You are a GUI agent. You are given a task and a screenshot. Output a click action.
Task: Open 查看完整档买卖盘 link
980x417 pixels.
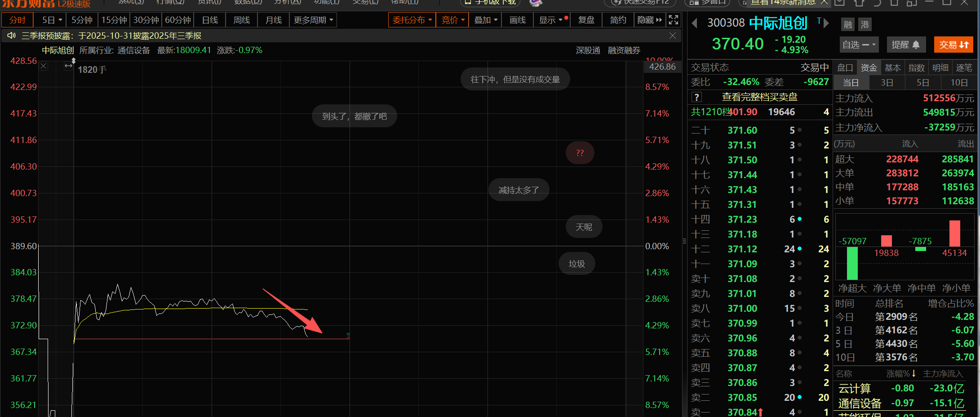click(759, 97)
